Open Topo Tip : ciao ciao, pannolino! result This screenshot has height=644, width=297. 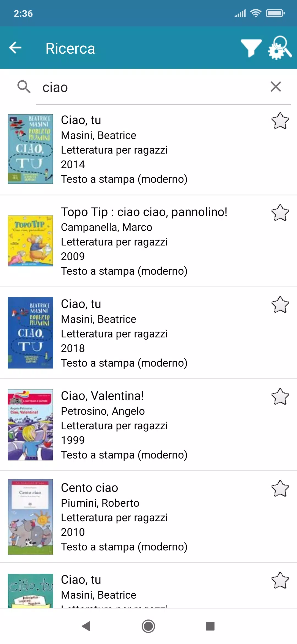pos(144,212)
